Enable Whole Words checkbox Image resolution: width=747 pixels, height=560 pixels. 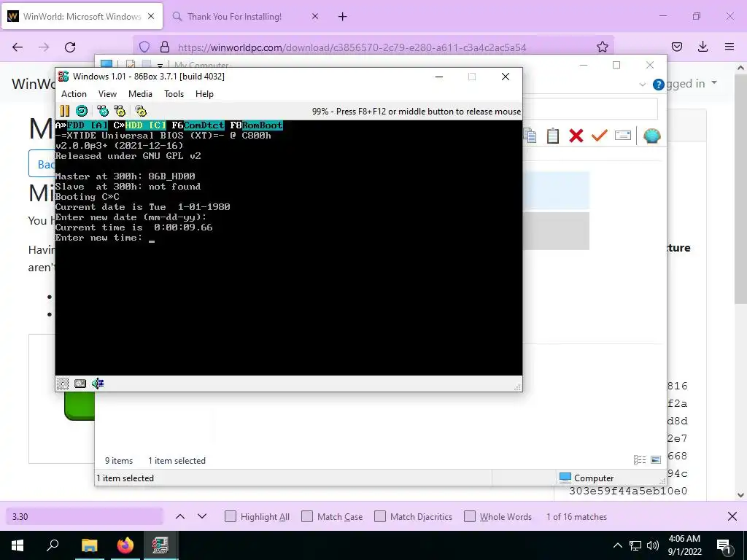point(470,517)
